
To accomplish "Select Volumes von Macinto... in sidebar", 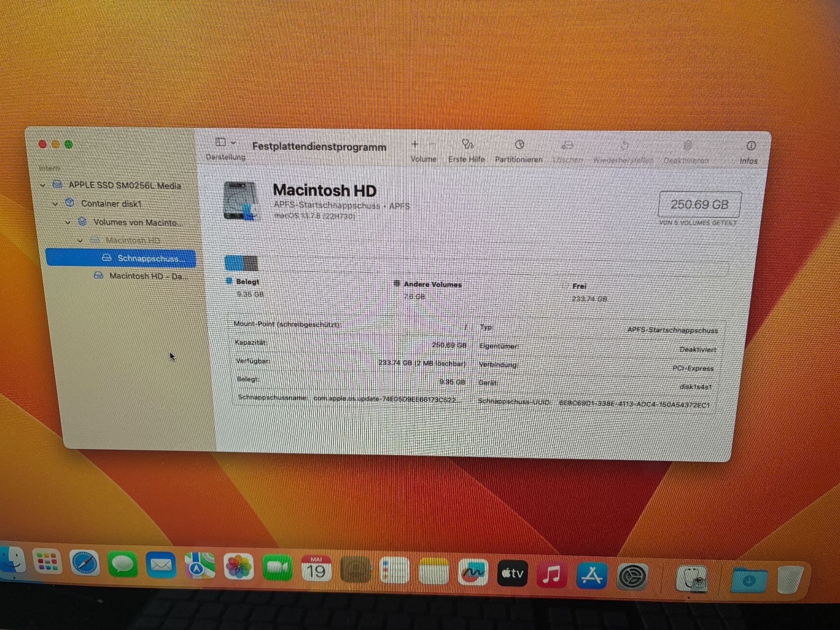I will click(x=131, y=222).
